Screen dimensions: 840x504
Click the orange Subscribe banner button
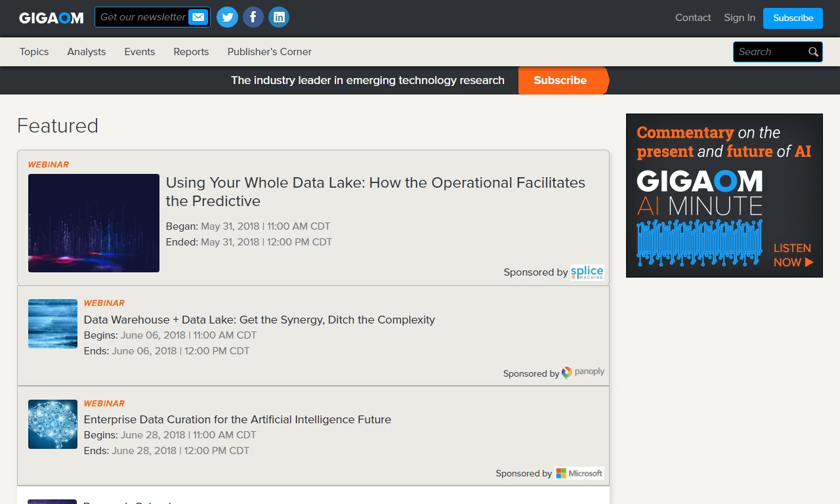point(563,80)
